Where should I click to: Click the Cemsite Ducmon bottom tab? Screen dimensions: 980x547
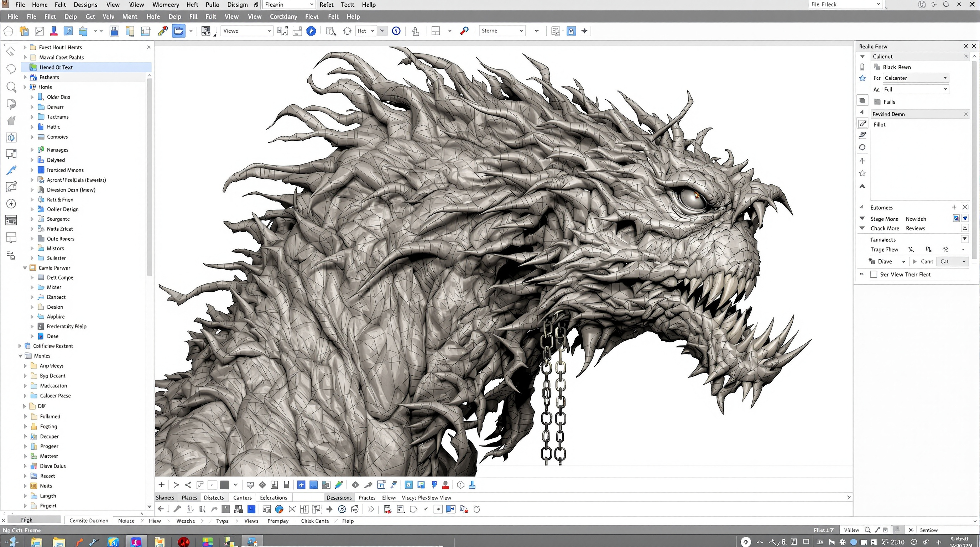pos(89,520)
